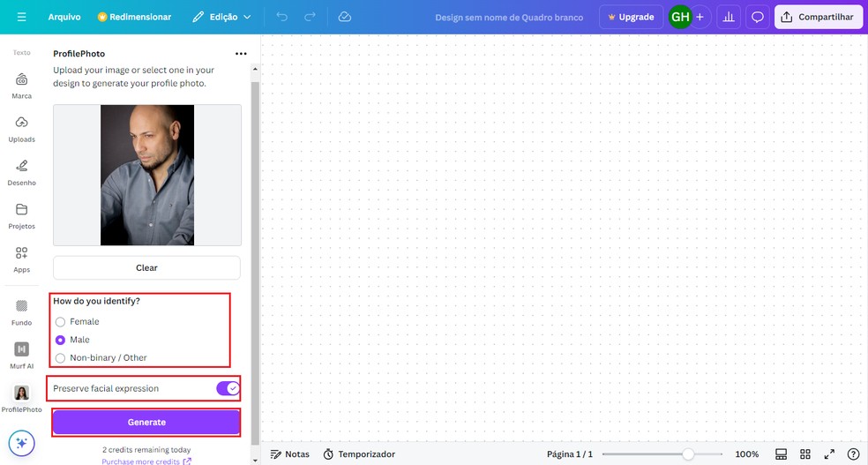The height and width of the screenshot is (465, 868).
Task: Check cloud save status icon
Action: coord(344,17)
